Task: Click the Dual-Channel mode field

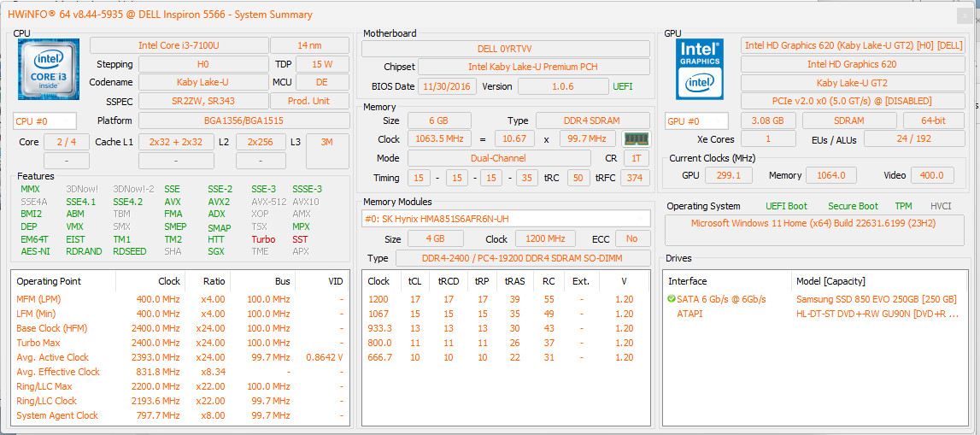Action: (x=499, y=159)
